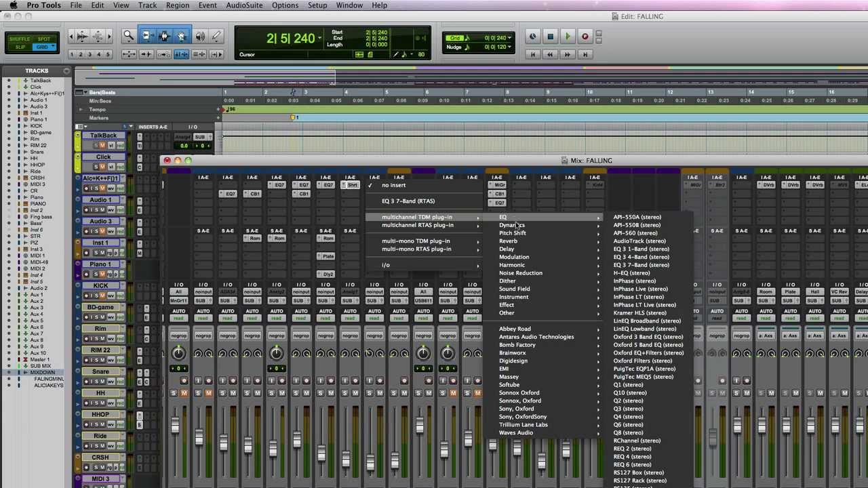Enable Slip edit mode
868x488 pixels.
click(x=19, y=47)
